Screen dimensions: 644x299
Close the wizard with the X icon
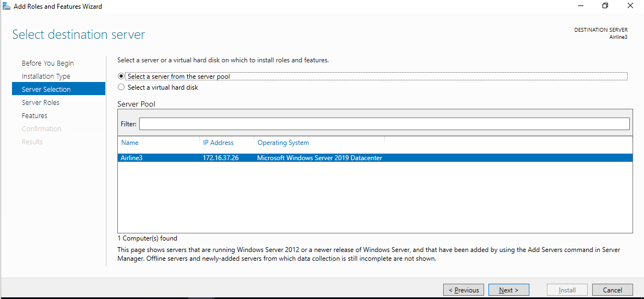point(630,6)
